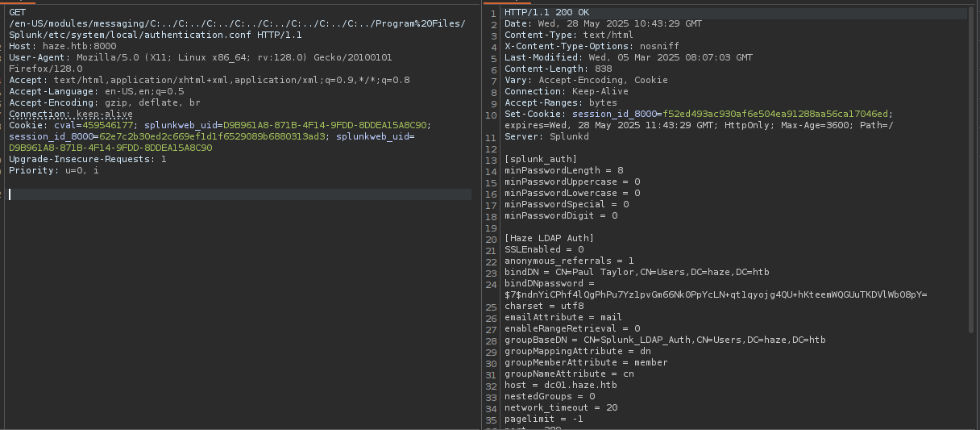Select the Accept-Language: en-US header
This screenshot has height=430, width=980.
click(96, 92)
